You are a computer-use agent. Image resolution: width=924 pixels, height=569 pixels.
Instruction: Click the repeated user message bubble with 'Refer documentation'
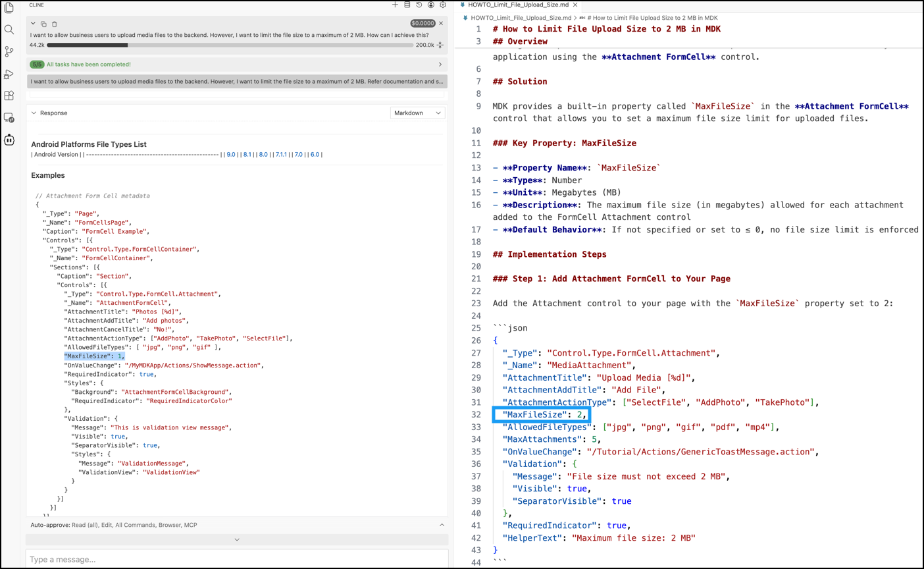237,82
